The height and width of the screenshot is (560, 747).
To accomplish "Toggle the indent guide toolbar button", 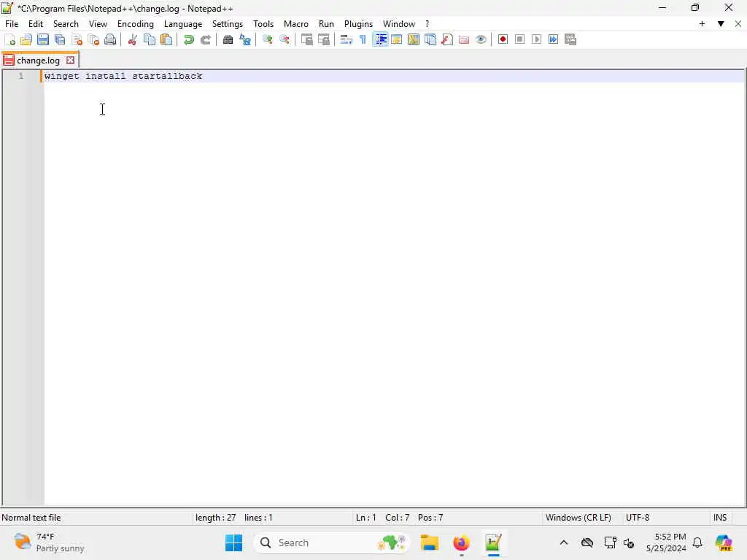I will pyautogui.click(x=380, y=39).
